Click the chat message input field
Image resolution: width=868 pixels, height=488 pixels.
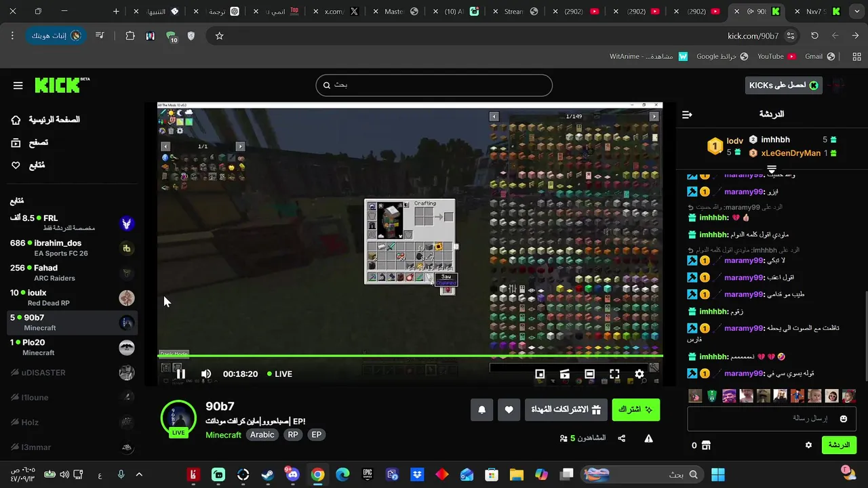[x=772, y=419]
